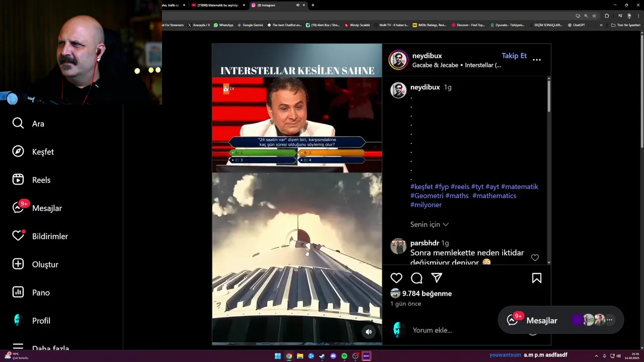Screen dimensions: 644x362
Task: Open the IMDb Ratings bookmark
Action: (x=429, y=25)
